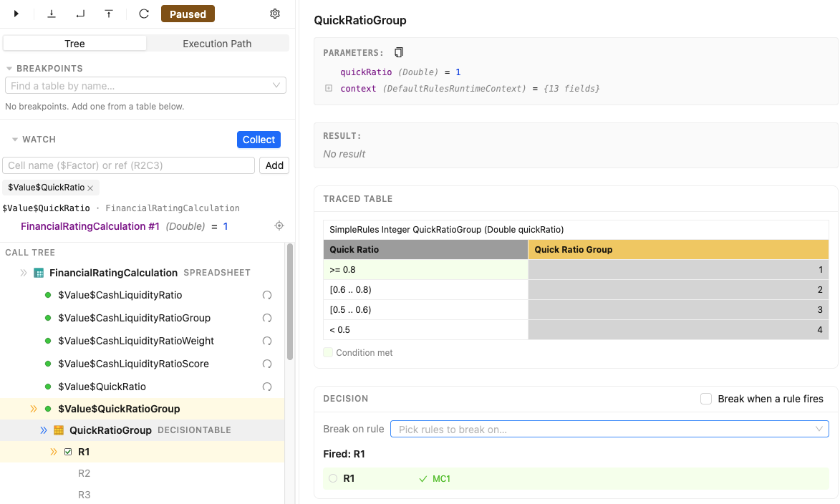This screenshot has width=840, height=504.
Task: Enable Break when a rule fires checkbox
Action: 706,399
